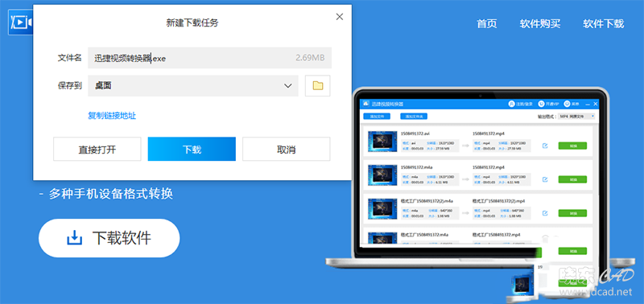Open the 输出格式 MP4 dropdown
This screenshot has width=644, height=304.
pyautogui.click(x=576, y=117)
